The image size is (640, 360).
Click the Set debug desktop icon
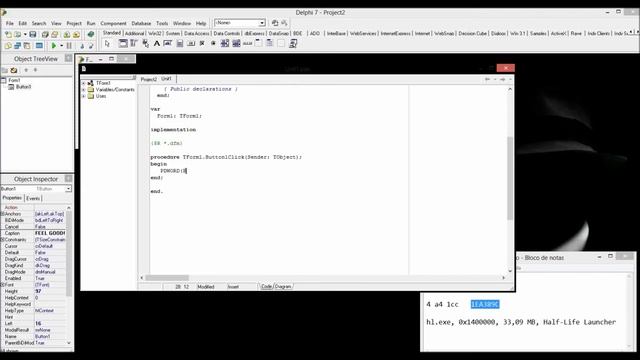(284, 23)
